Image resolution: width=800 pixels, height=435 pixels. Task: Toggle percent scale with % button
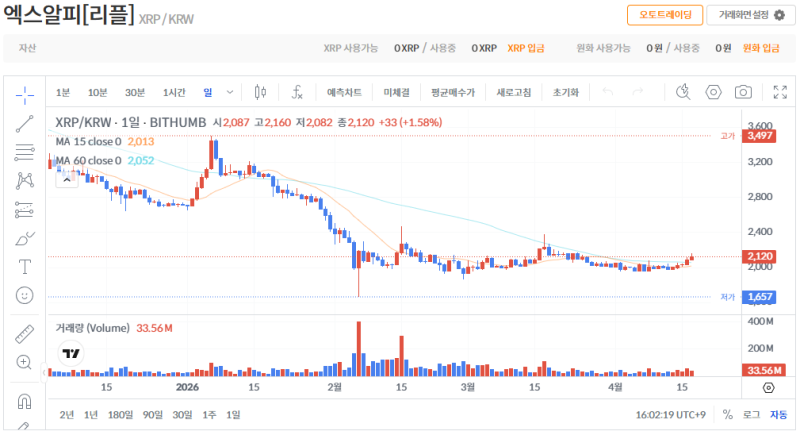[728, 415]
